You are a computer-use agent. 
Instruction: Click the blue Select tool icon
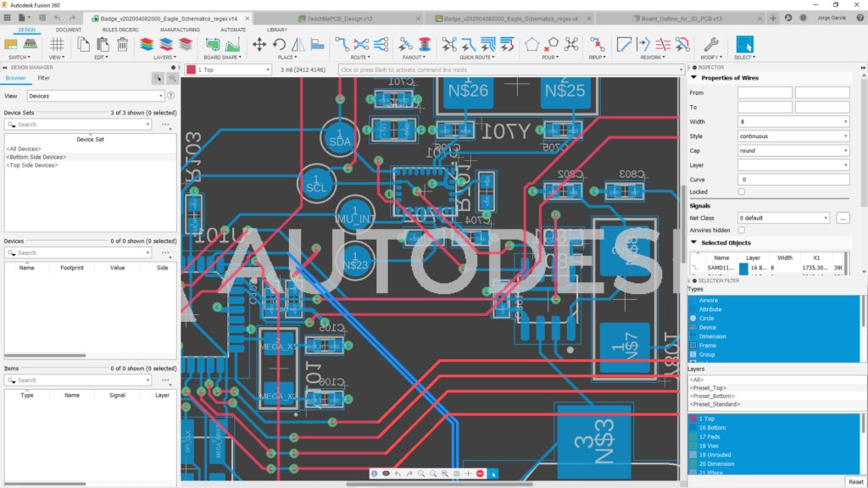pos(744,44)
